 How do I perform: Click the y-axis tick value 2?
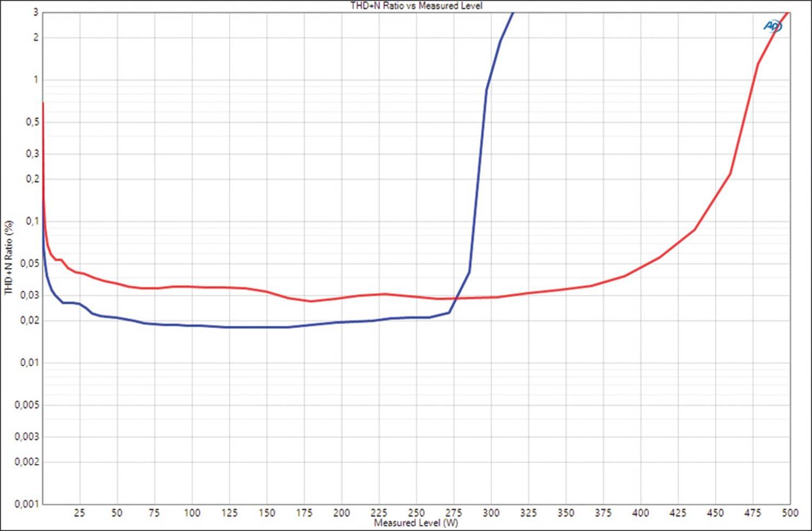36,37
